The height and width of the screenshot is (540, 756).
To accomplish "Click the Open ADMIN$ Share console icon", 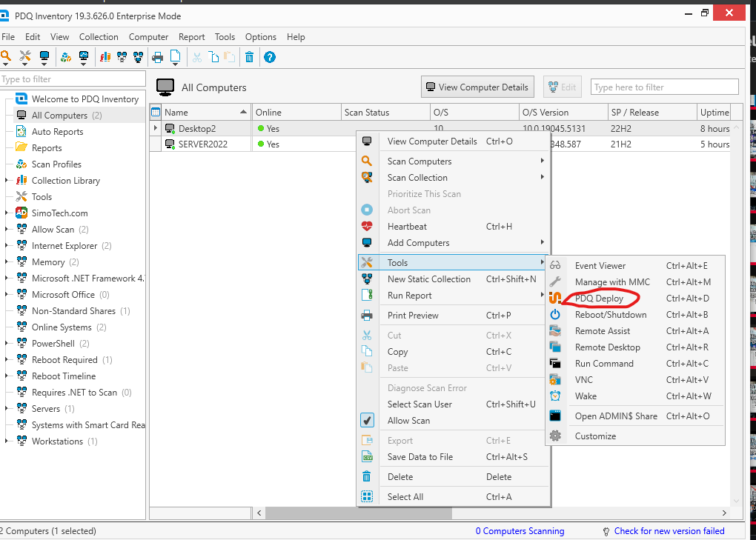I will (555, 416).
